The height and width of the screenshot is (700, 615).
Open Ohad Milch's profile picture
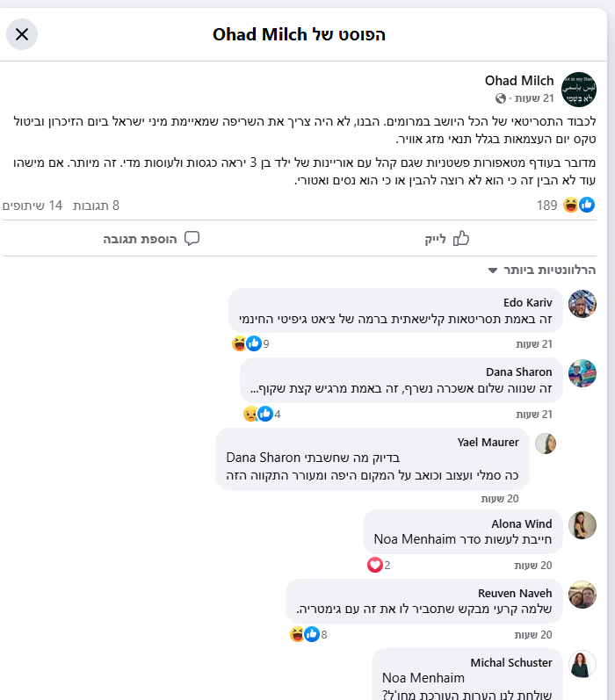578,90
